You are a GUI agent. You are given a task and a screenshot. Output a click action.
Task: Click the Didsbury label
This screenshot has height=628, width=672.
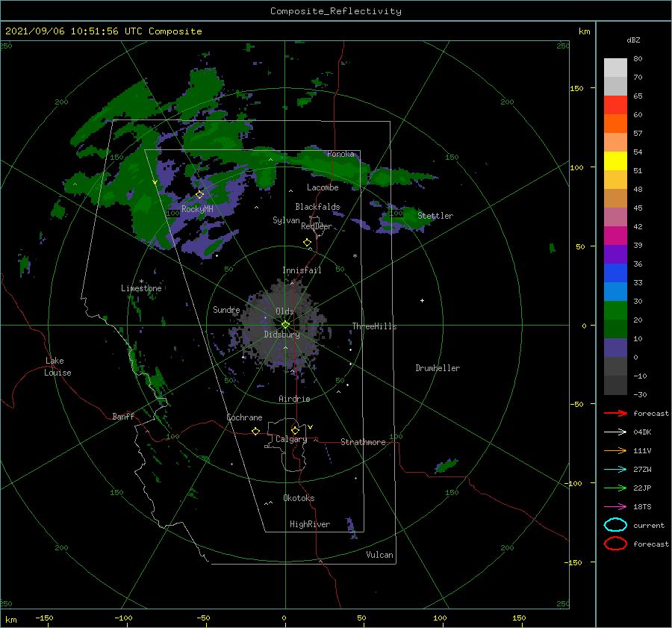point(282,335)
